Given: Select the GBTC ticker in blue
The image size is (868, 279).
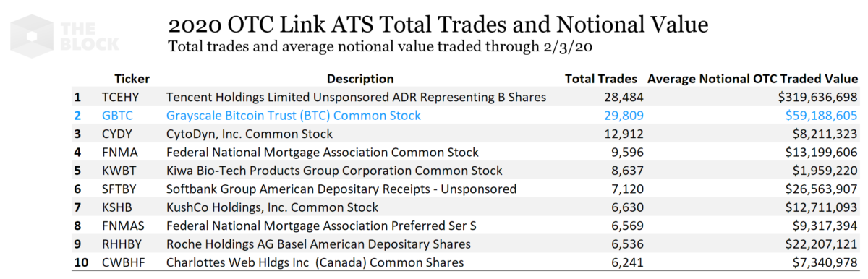Looking at the screenshot, I should click(x=119, y=115).
